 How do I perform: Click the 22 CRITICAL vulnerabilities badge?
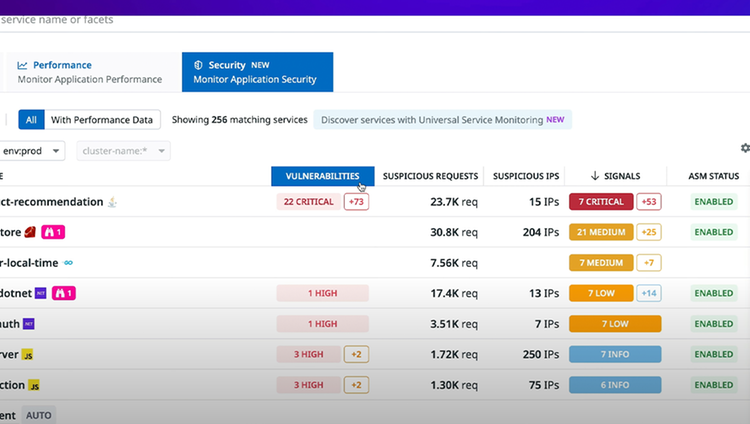[309, 201]
